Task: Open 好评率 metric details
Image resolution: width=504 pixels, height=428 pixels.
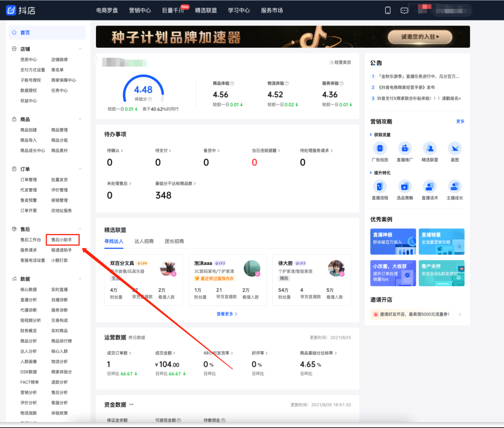Action: [259, 353]
